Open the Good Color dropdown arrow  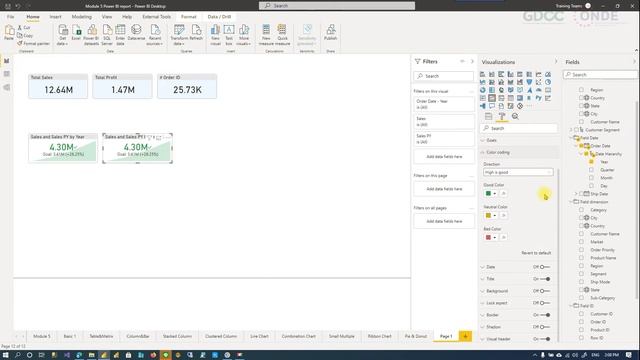pyautogui.click(x=495, y=193)
